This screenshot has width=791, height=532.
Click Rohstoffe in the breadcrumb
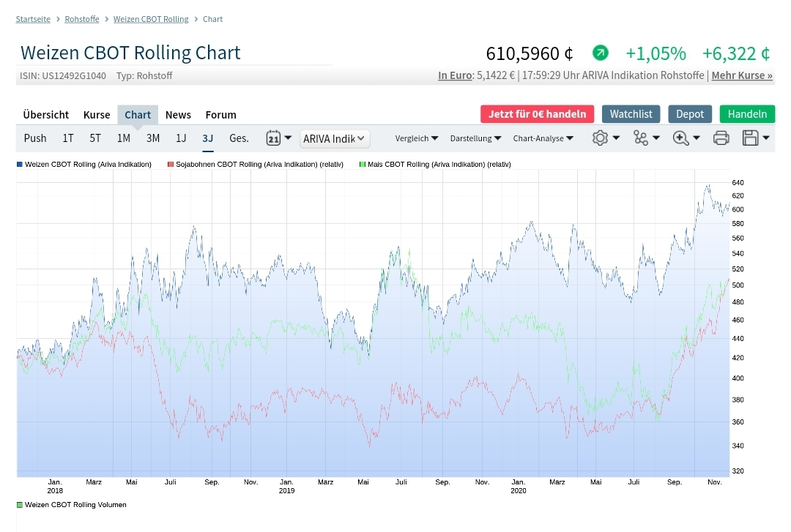82,19
